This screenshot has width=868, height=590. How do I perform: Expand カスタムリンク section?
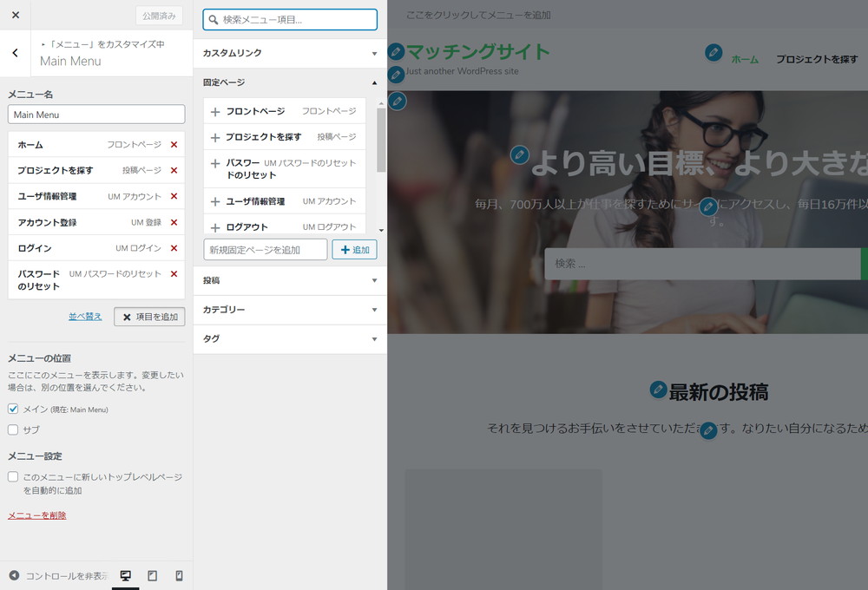tap(290, 53)
